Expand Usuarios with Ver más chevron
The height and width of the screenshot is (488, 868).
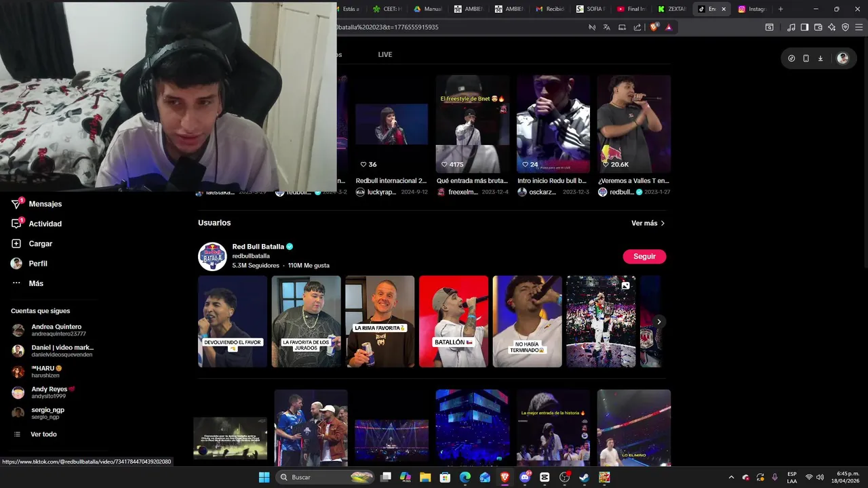click(648, 223)
